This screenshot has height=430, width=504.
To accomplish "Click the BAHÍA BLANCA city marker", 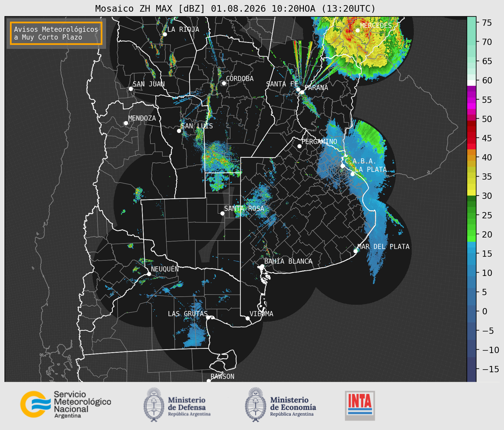I will point(262,266).
